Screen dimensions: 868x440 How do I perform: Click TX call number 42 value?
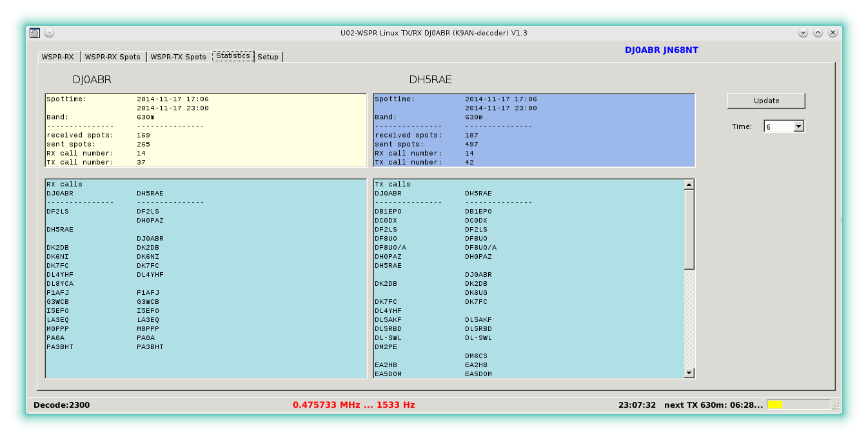tap(469, 163)
